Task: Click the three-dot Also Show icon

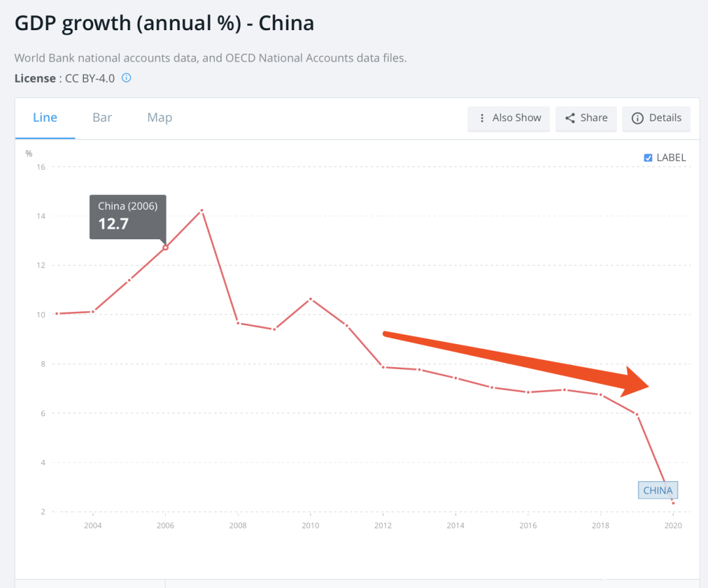Action: (x=482, y=118)
